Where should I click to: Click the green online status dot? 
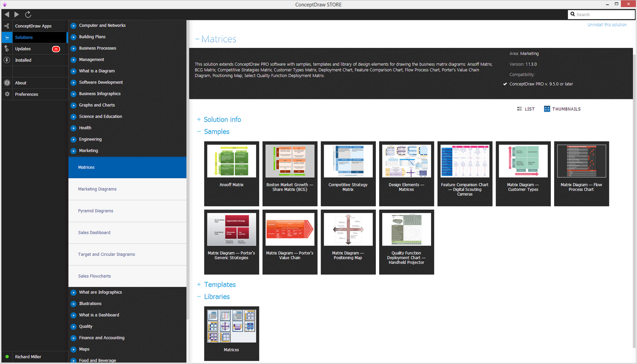tap(7, 357)
